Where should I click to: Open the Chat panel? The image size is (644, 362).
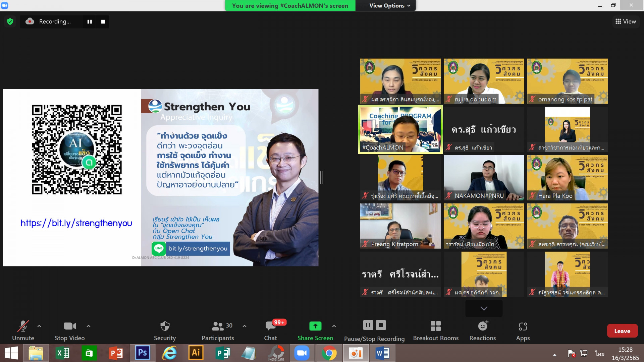[x=271, y=330]
